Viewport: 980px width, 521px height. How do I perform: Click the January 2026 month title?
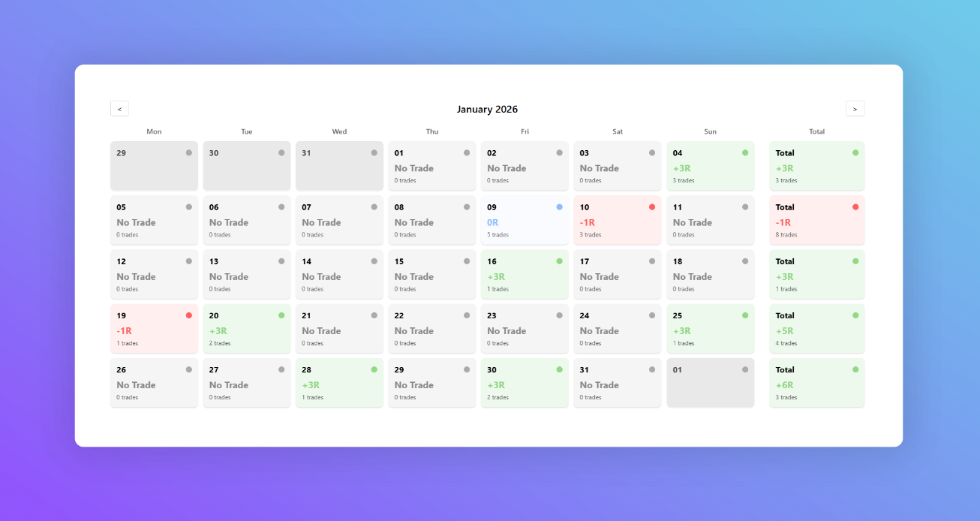click(x=487, y=110)
